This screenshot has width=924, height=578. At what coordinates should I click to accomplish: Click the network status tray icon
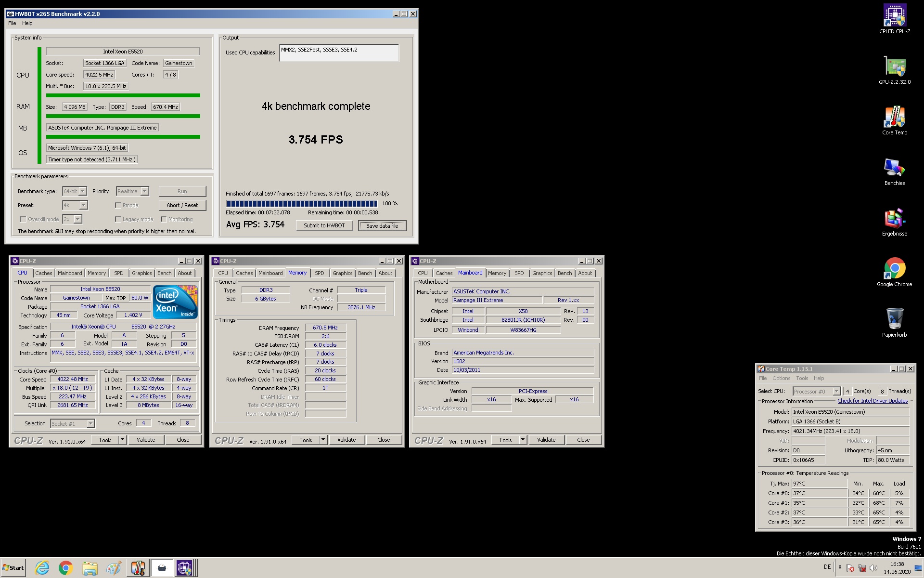[x=862, y=568]
